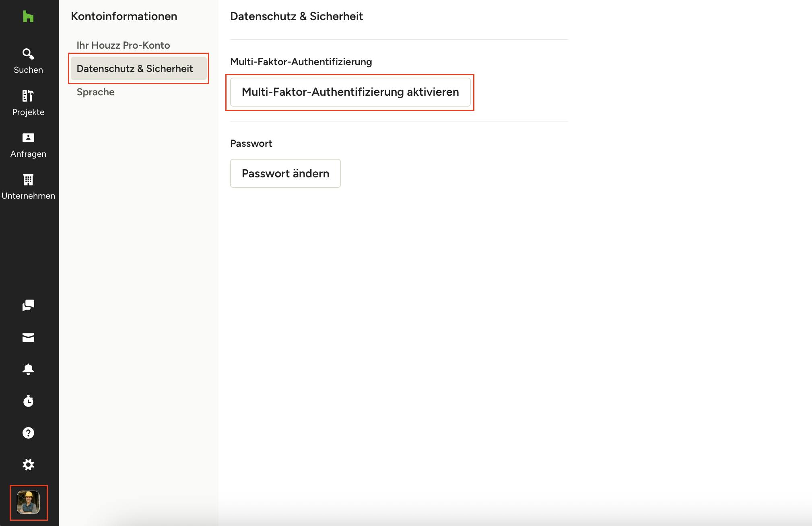Select Projekte from the left navigation label
The height and width of the screenshot is (526, 812).
[x=28, y=112]
